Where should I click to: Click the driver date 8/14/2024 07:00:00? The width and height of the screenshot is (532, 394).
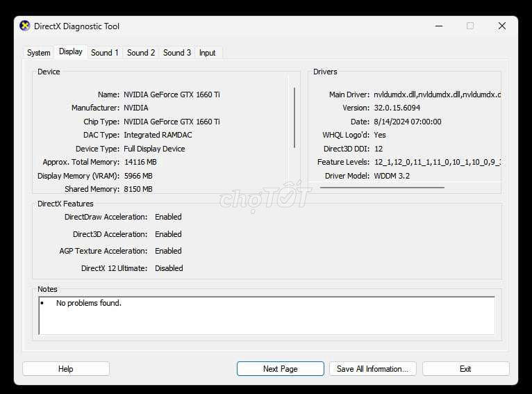click(408, 122)
